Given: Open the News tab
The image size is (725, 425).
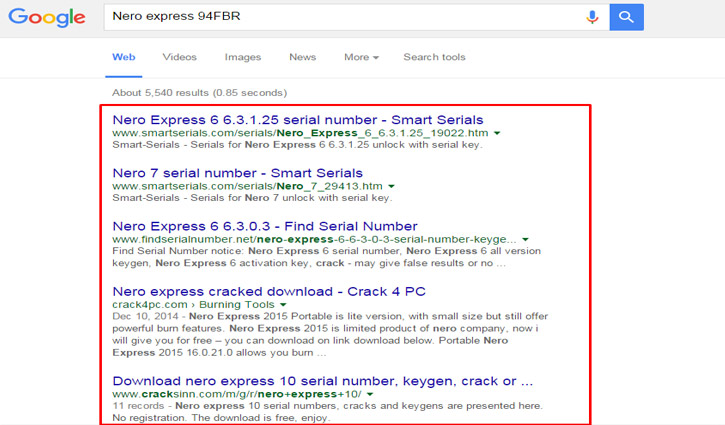Looking at the screenshot, I should [302, 57].
